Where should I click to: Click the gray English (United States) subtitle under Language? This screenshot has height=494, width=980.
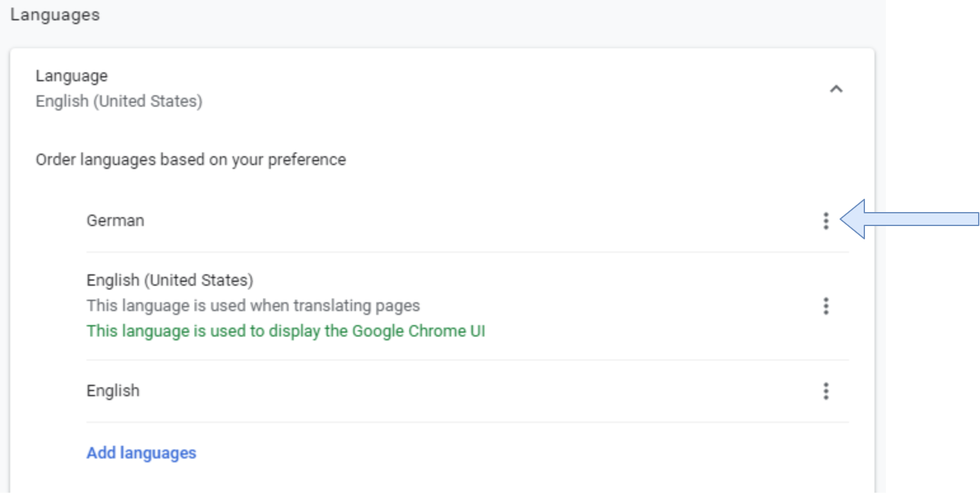(119, 101)
